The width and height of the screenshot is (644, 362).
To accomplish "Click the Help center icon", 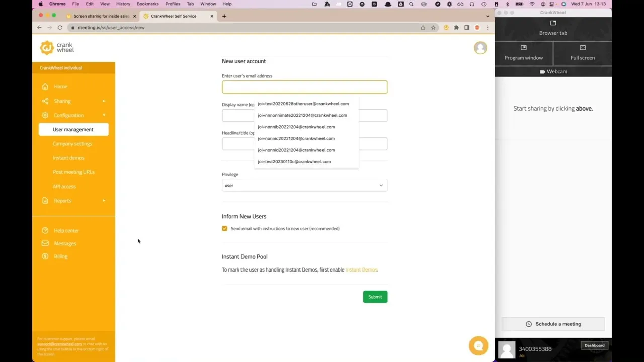I will click(x=45, y=231).
